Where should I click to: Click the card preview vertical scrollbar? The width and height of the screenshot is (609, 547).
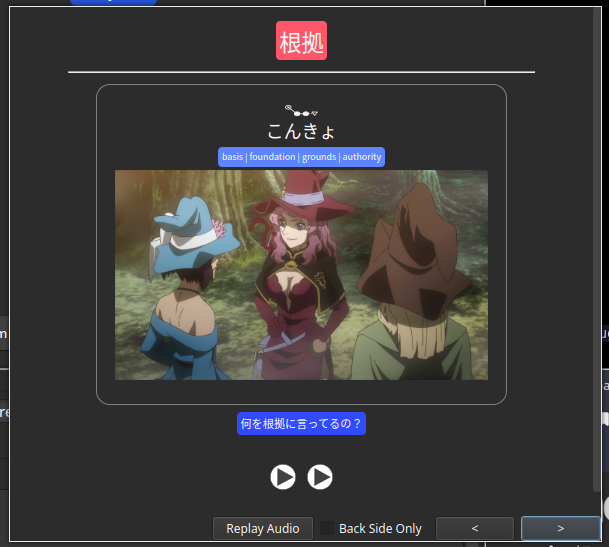(597, 249)
